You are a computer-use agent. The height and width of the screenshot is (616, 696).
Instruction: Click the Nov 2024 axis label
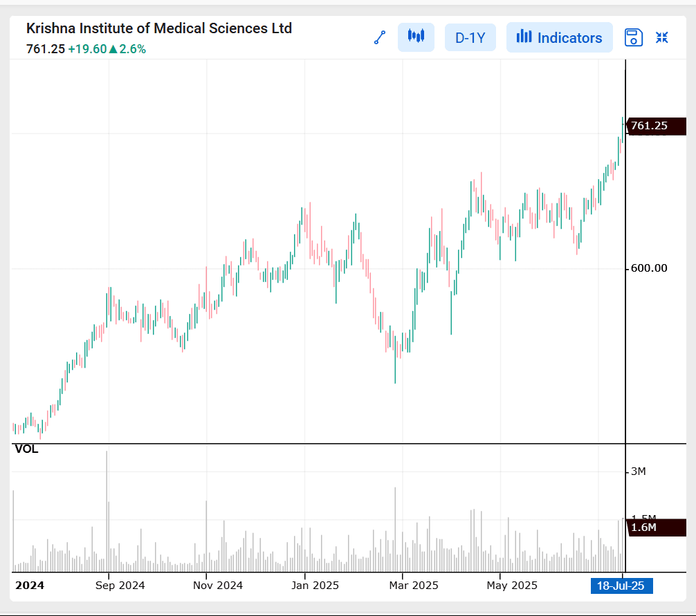217,586
